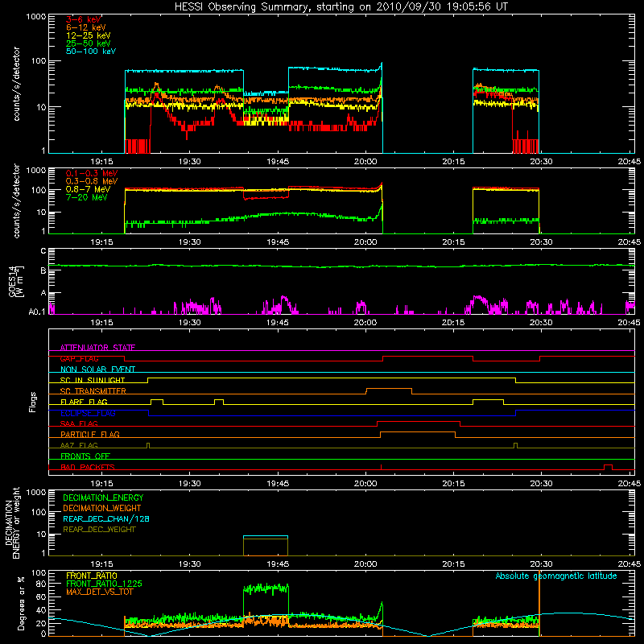The image size is (644, 644).
Task: Click the Absolute geomagnetic latitude label
Action: point(556,576)
